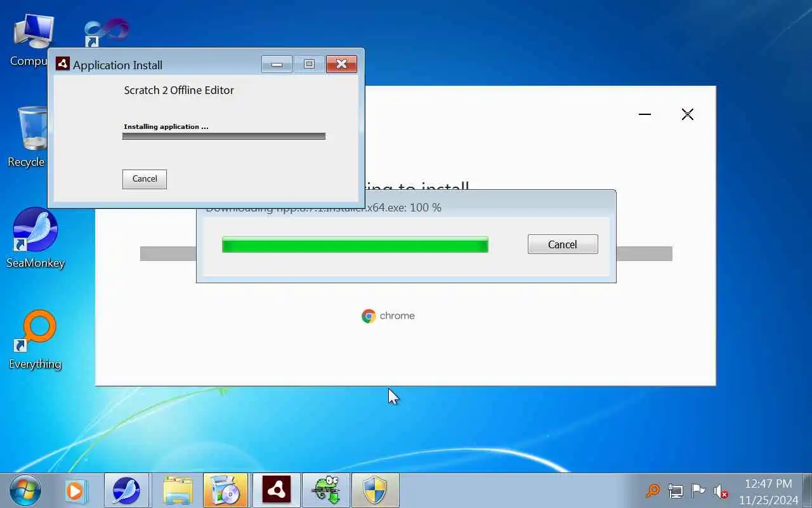
Task: Click the Installing application progress bar
Action: (224, 136)
